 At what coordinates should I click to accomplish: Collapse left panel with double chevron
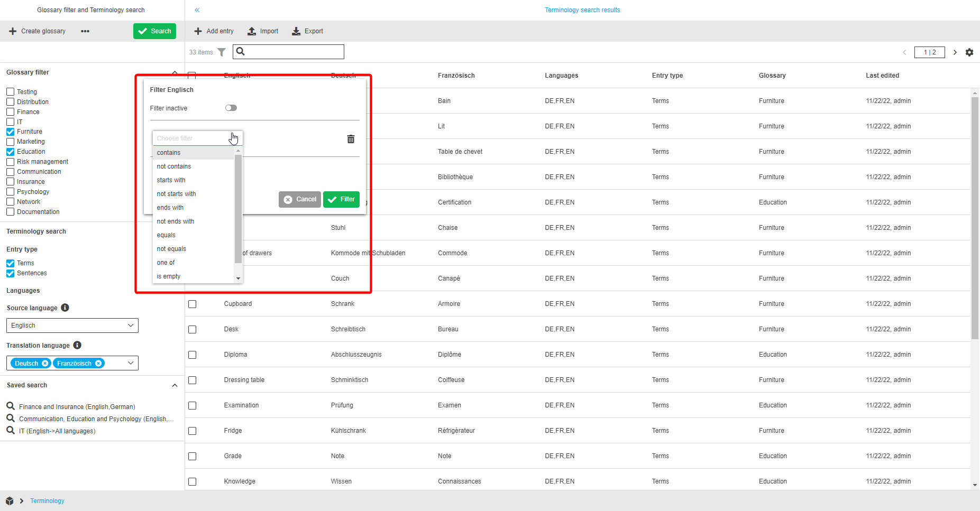point(197,10)
